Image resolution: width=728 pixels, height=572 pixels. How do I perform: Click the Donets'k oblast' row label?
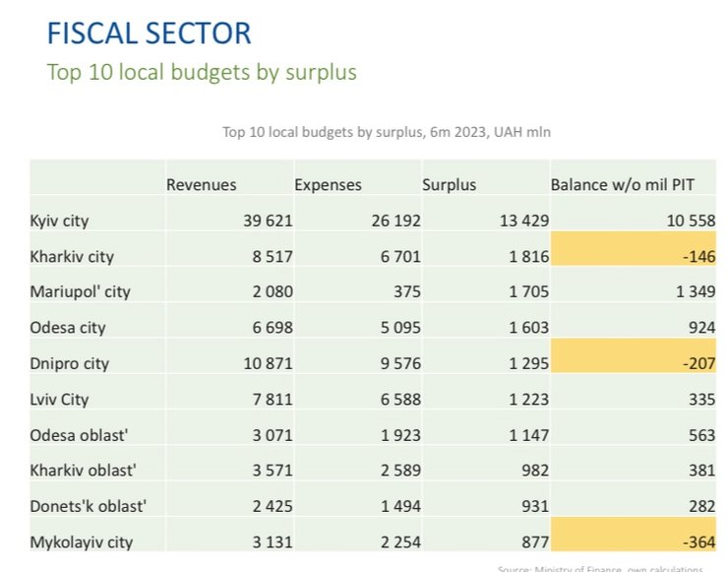[87, 506]
